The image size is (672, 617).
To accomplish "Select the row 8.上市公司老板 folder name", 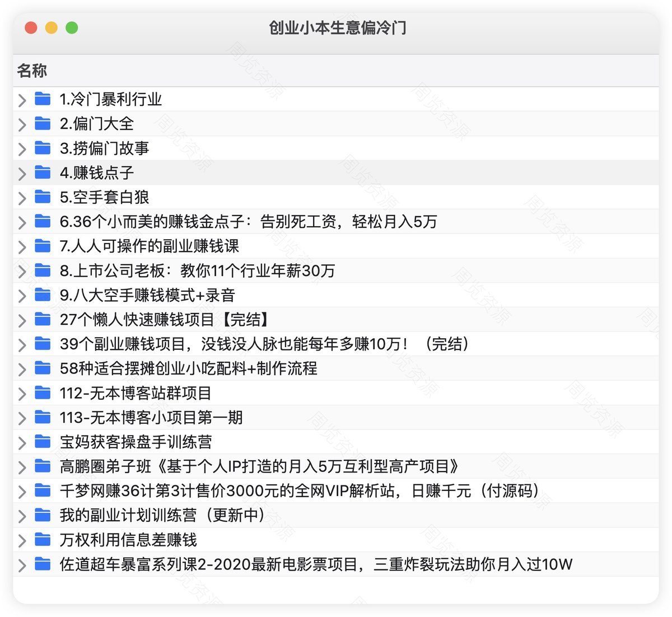I will [x=197, y=270].
